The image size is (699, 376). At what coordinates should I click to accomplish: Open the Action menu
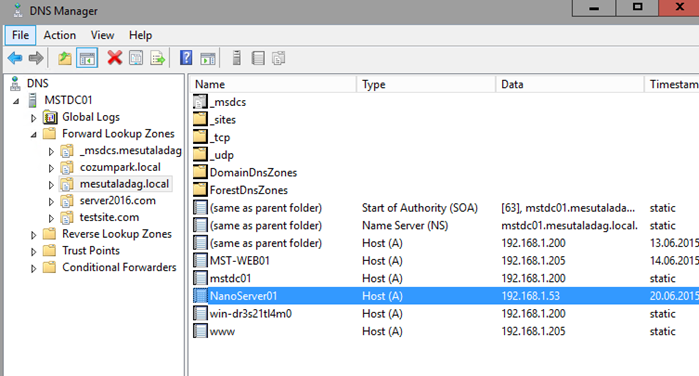(x=60, y=35)
